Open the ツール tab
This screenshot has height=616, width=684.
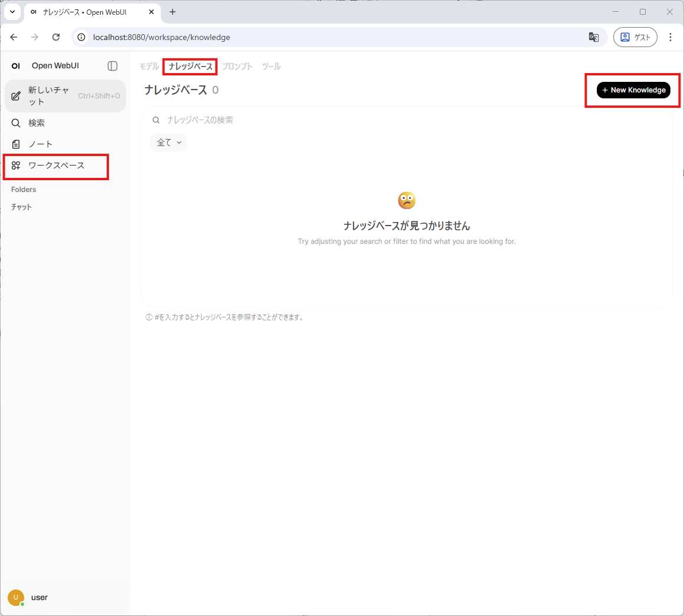(x=271, y=67)
